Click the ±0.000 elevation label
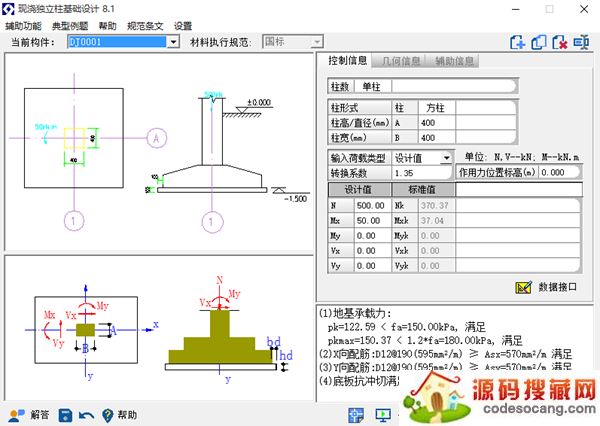Image resolution: width=600 pixels, height=426 pixels. pos(259,103)
